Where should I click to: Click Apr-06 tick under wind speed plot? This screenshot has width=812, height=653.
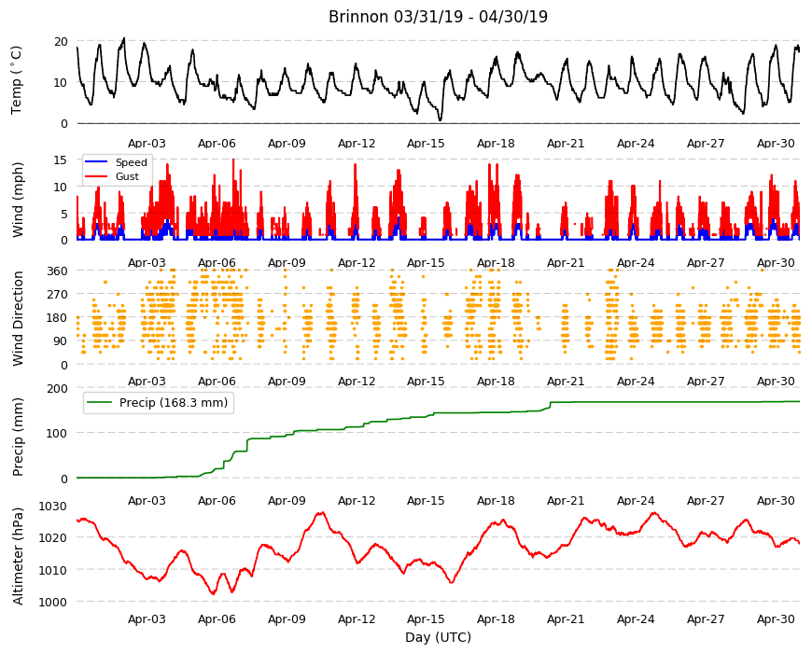[217, 262]
